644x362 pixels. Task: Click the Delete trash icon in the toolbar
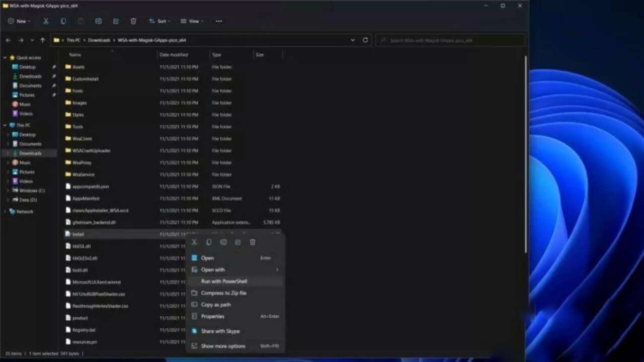pyautogui.click(x=133, y=21)
